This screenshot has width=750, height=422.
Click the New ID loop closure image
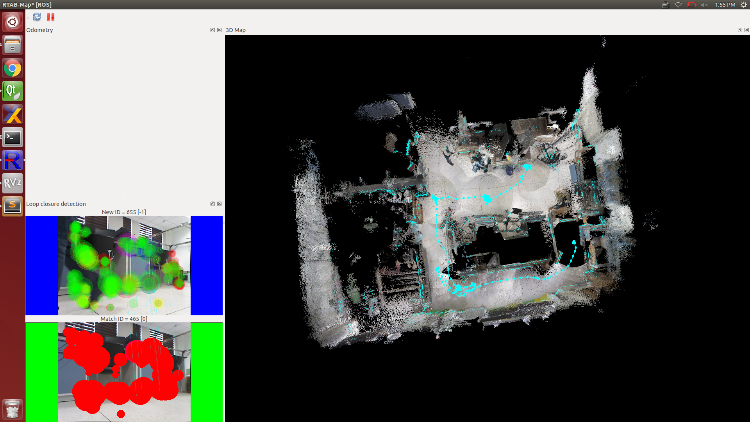point(124,265)
